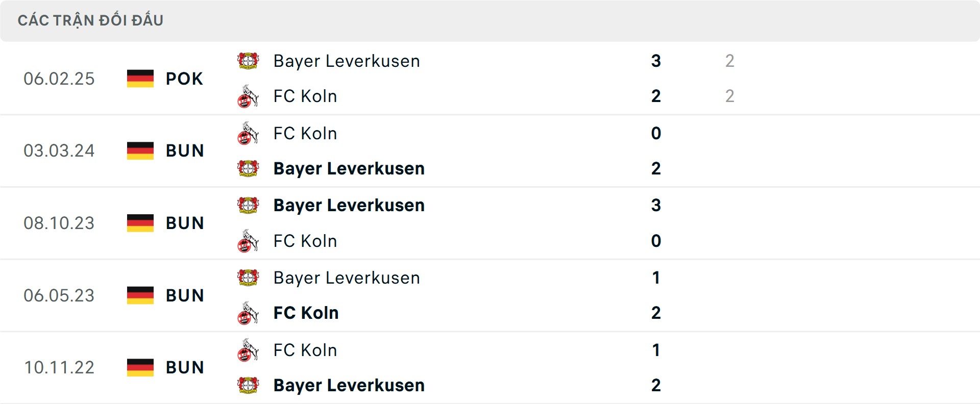The width and height of the screenshot is (980, 404).
Task: Select the Germany flag next to POK
Action: pyautogui.click(x=140, y=79)
